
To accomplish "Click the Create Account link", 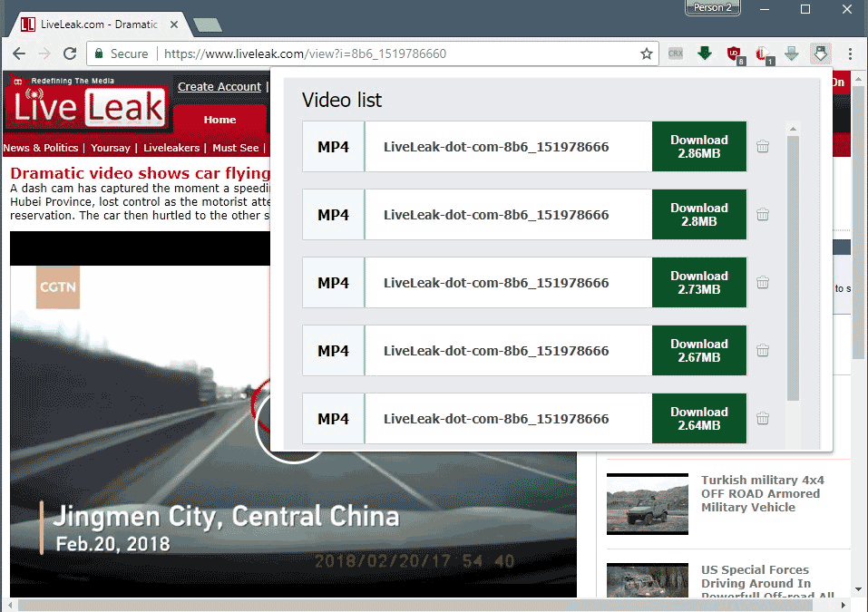I will pos(219,86).
